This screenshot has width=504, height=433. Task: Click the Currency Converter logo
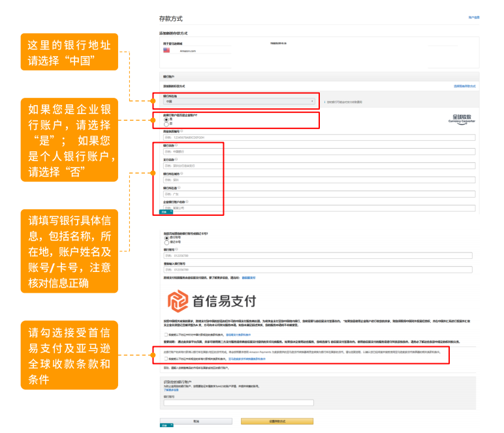click(x=462, y=119)
